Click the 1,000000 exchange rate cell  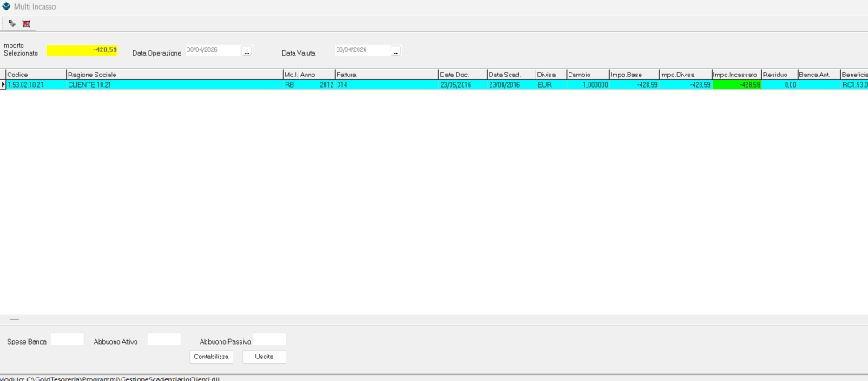588,85
